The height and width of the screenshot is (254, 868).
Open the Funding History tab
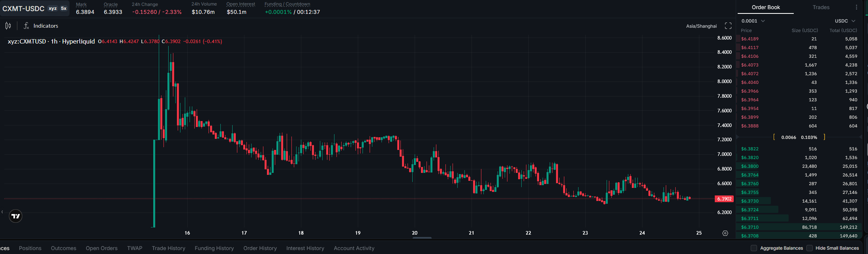point(214,248)
